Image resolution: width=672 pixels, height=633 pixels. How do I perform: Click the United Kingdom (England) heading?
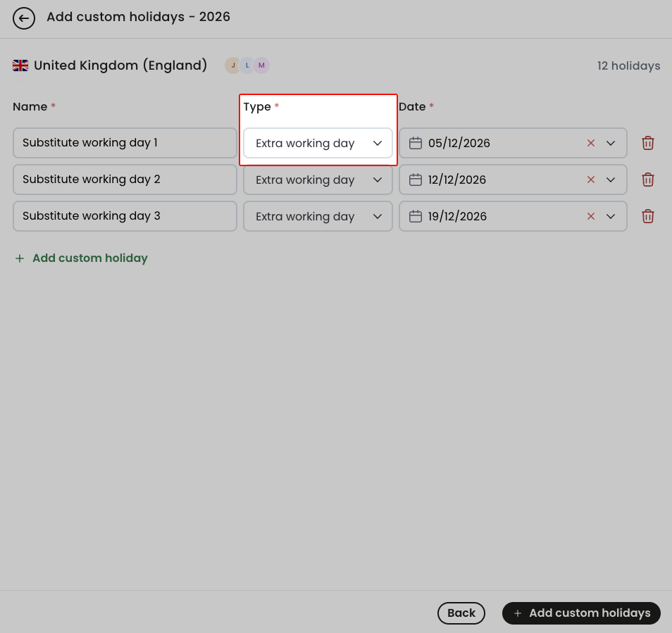120,65
